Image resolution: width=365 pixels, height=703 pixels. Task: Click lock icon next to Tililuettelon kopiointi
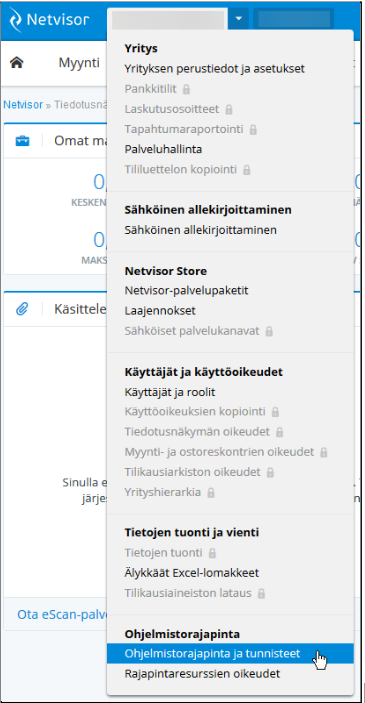[x=246, y=170]
